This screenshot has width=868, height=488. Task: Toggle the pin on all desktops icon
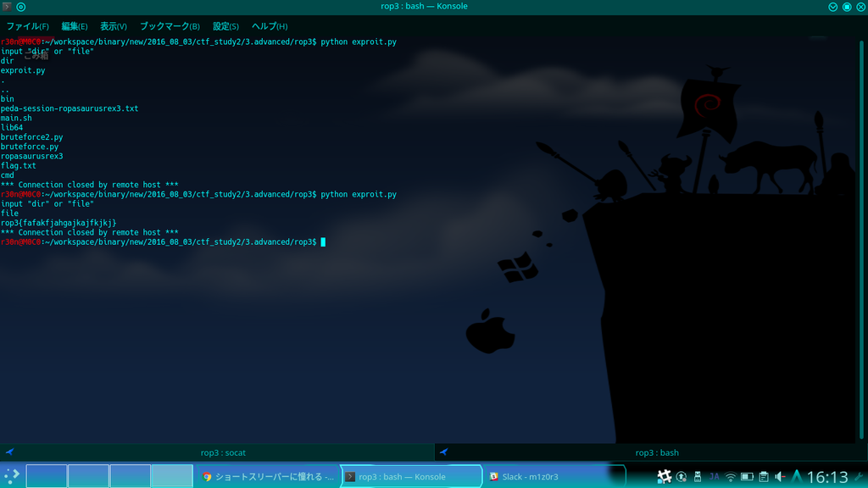[21, 7]
